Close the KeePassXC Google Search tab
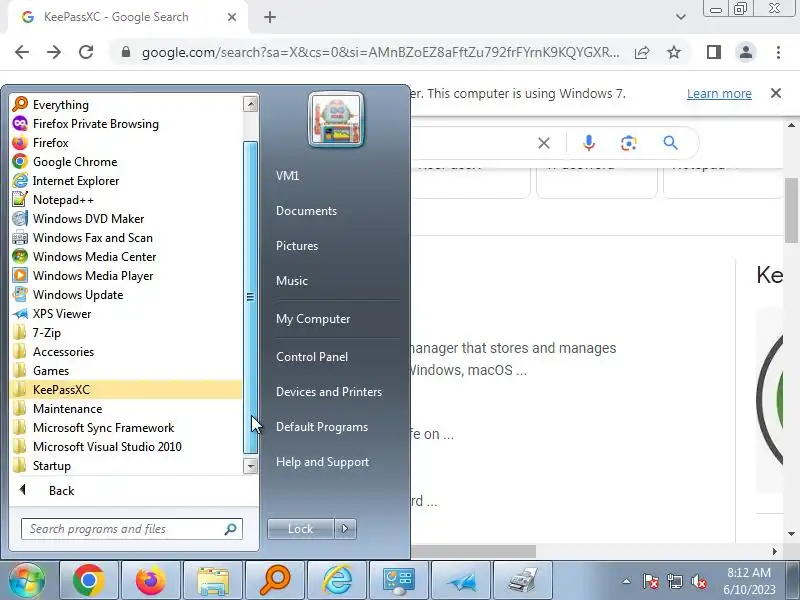The width and height of the screenshot is (800, 600). click(232, 17)
